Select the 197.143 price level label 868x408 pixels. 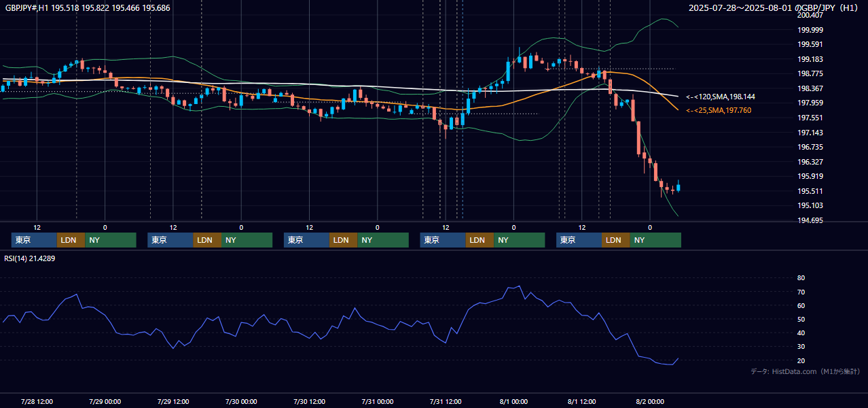pos(810,133)
